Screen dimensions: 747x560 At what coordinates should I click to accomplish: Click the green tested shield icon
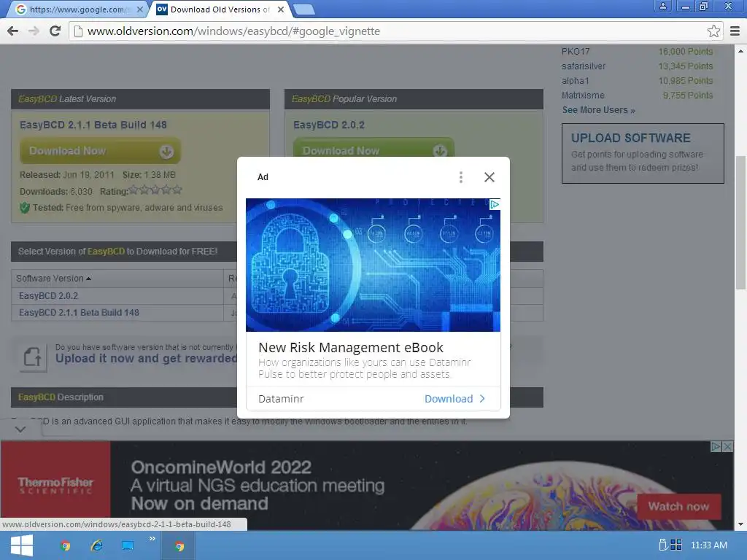(x=25, y=208)
